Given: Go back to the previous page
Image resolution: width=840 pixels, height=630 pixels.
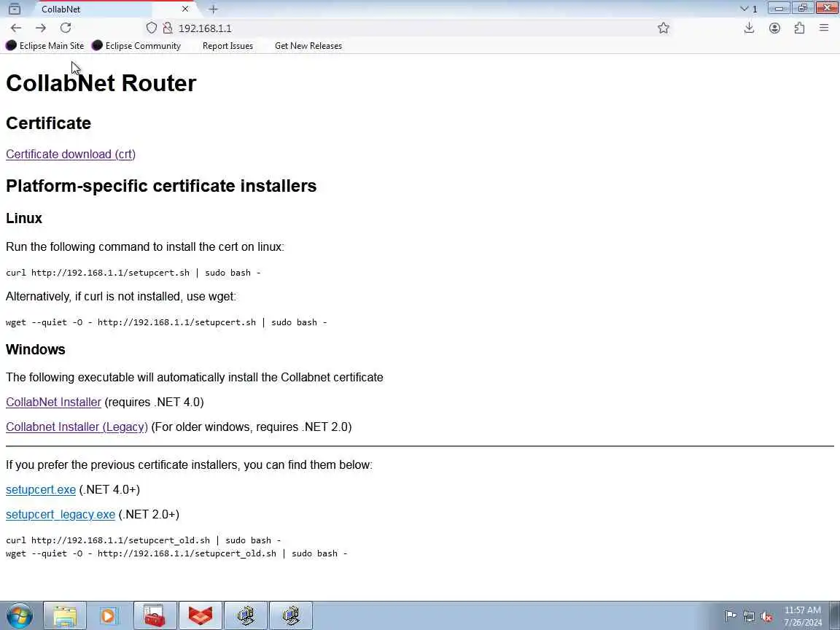Looking at the screenshot, I should 16,28.
